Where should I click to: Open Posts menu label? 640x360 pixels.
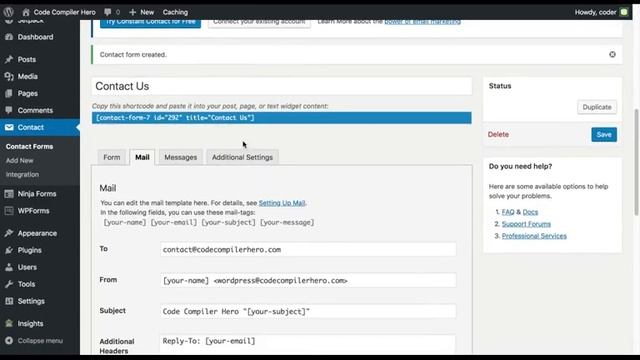click(x=27, y=60)
